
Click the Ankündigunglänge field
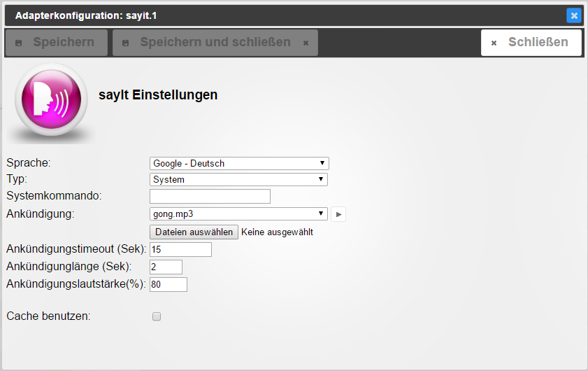(x=166, y=267)
